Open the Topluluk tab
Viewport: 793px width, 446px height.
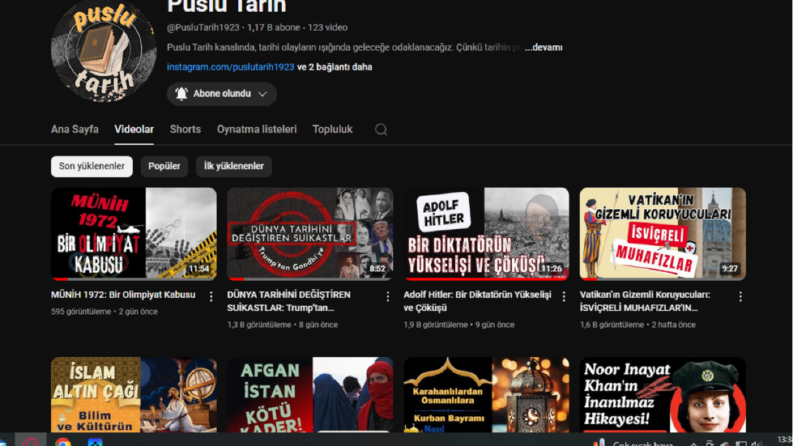(x=332, y=129)
